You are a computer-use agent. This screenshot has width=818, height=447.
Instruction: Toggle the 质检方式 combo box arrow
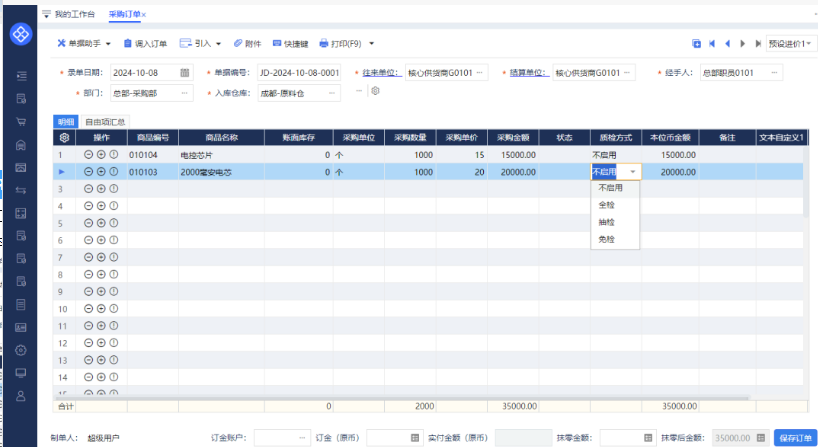pos(632,172)
